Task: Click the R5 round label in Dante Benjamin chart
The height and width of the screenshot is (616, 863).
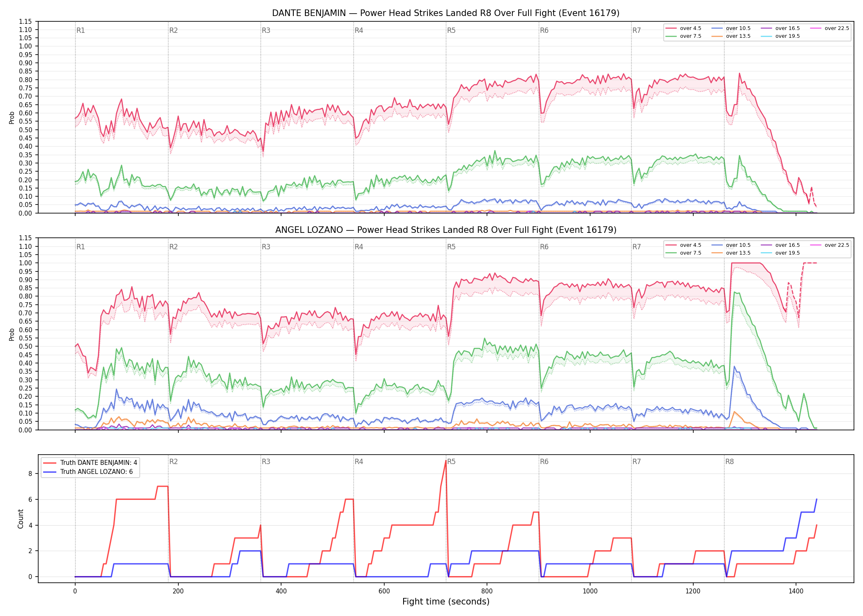Action: click(x=451, y=30)
